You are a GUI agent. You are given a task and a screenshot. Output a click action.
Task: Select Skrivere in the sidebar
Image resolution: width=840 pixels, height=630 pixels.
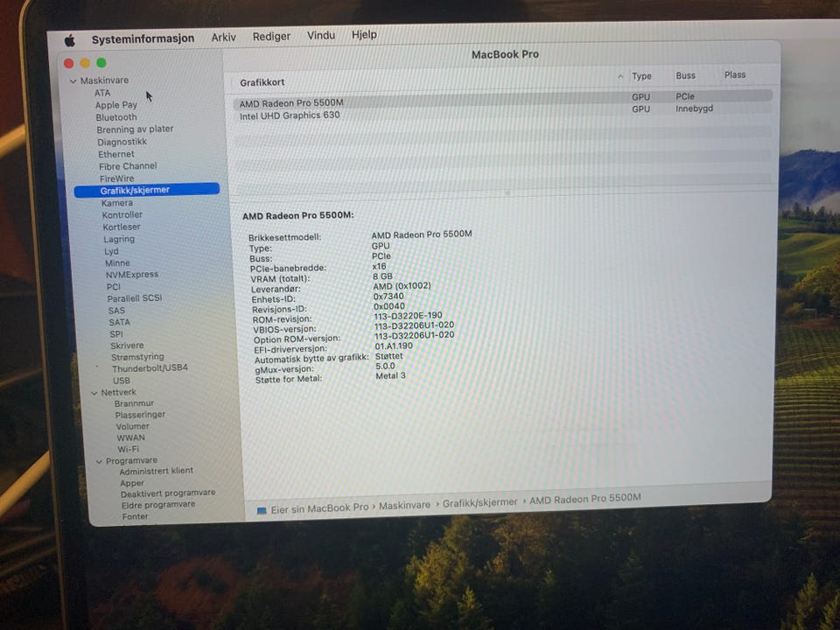(x=127, y=346)
